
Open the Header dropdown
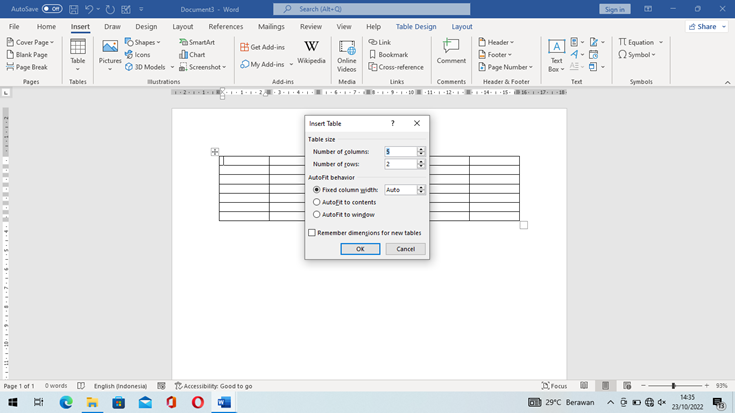pyautogui.click(x=496, y=42)
